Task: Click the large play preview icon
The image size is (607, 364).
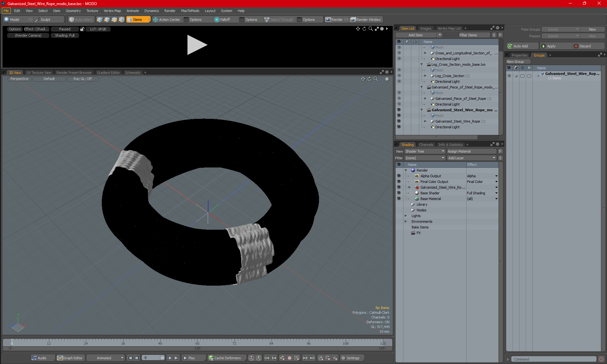Action: 197,45
